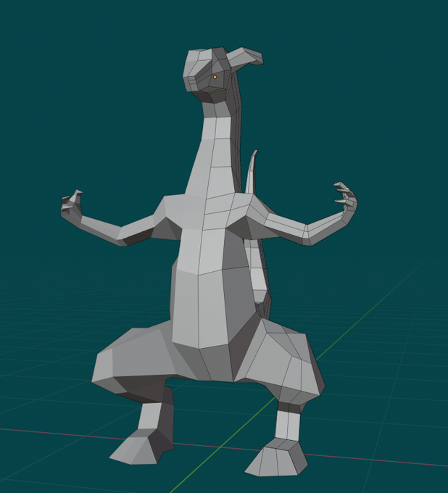The image size is (448, 493).
Task: Click the foot on the red axis line
Action: click(141, 446)
